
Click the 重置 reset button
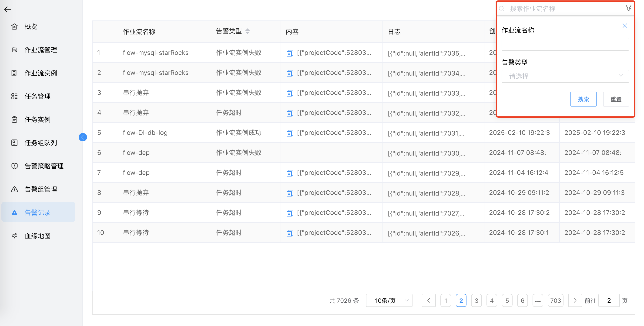[x=616, y=99]
